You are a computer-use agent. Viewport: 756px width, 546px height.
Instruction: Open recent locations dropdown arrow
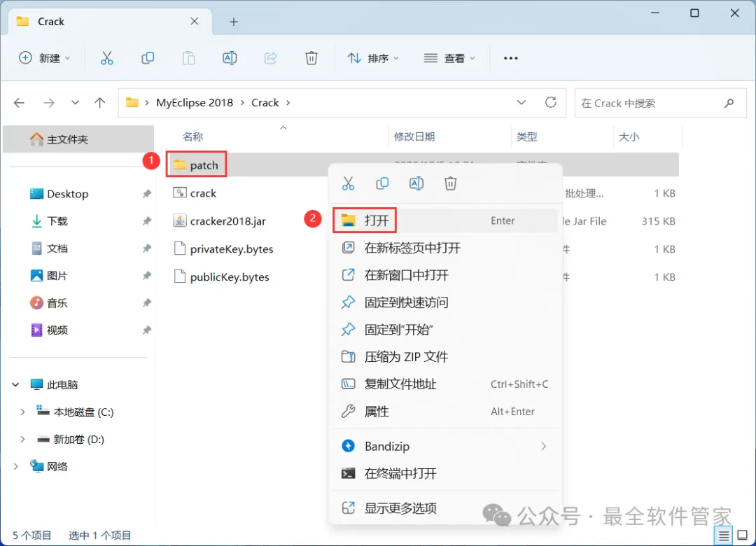click(75, 103)
